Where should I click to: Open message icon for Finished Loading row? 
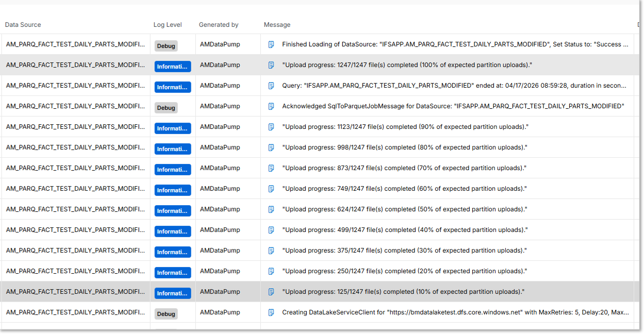[x=271, y=44]
